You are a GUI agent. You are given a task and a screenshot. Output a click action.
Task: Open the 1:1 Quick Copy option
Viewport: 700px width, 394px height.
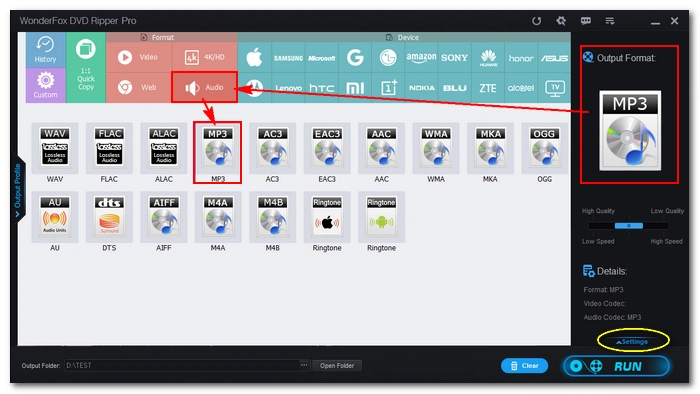coord(86,67)
